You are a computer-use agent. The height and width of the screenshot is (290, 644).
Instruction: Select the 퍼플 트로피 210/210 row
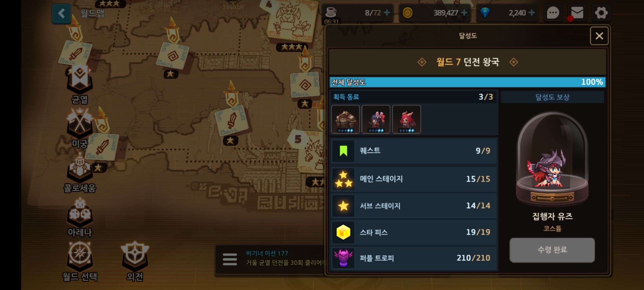pyautogui.click(x=414, y=258)
